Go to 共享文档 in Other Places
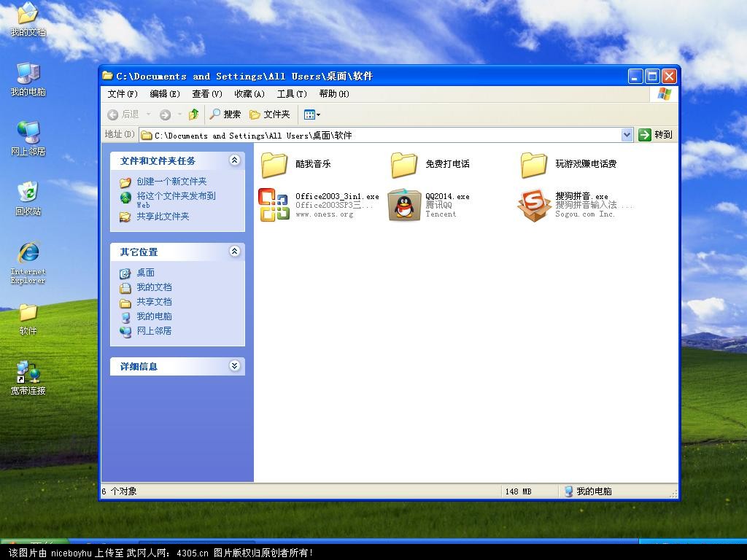Screen dimensions: 747x560 [x=154, y=301]
